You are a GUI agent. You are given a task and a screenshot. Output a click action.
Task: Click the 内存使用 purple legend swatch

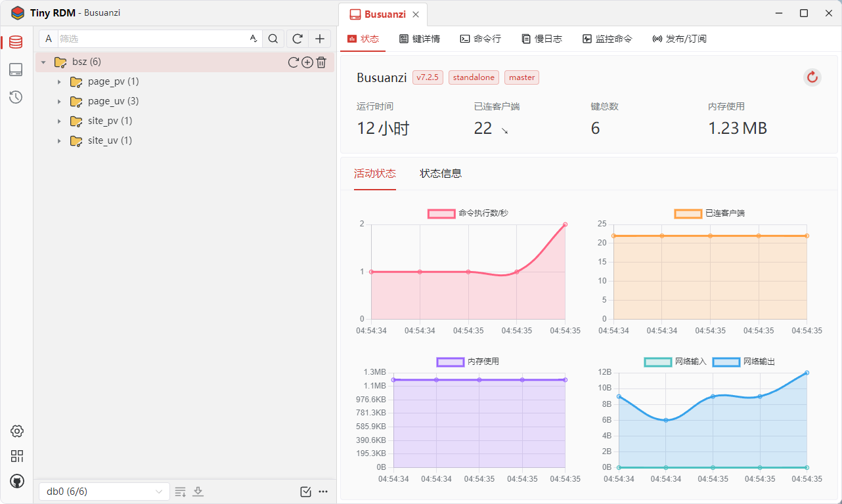(450, 362)
